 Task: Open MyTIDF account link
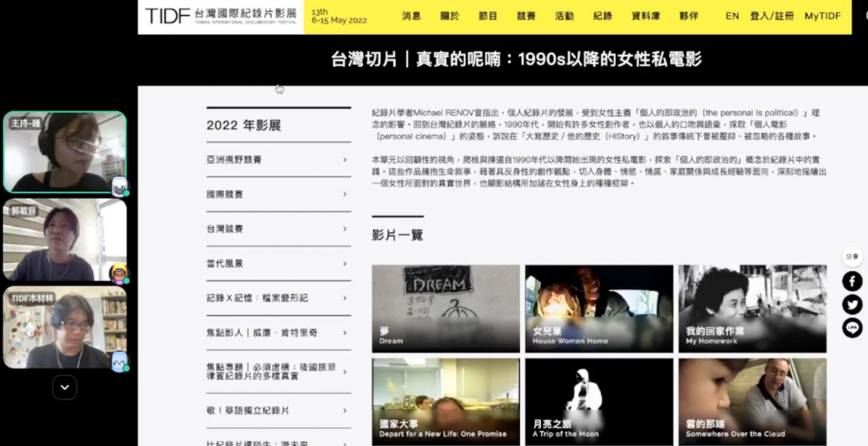pyautogui.click(x=822, y=16)
